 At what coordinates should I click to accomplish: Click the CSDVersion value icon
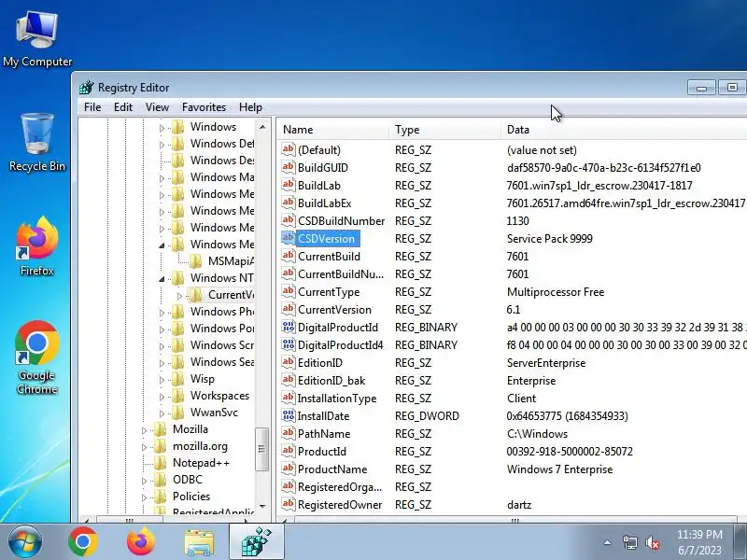tap(289, 238)
